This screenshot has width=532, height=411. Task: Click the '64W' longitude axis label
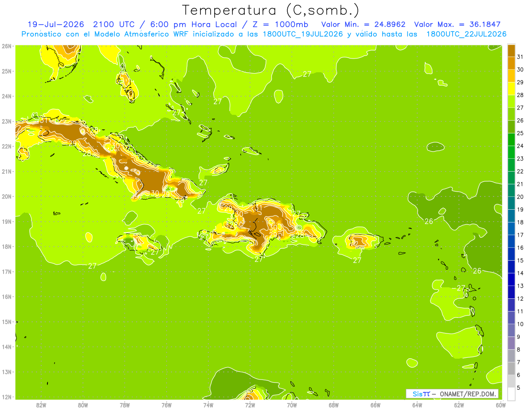coord(417,405)
